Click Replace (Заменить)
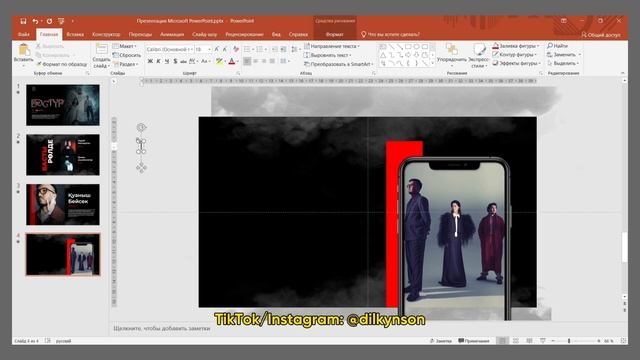This screenshot has width=640, height=360. pos(564,55)
